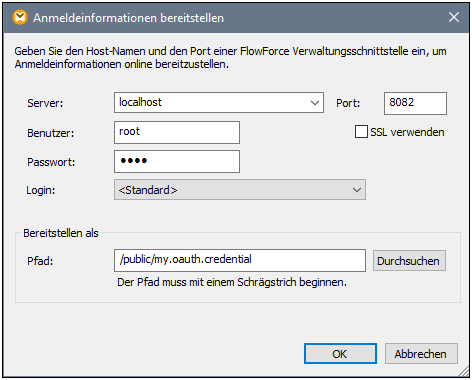This screenshot has width=472, height=380.
Task: Enable the SSL verwenden checkbox
Action: (x=361, y=132)
